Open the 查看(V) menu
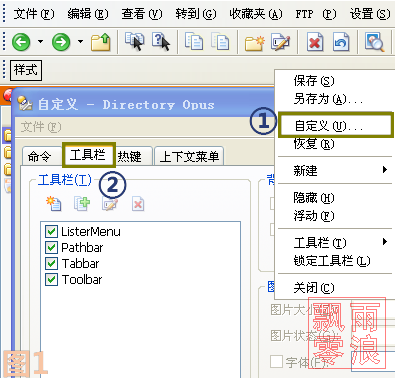 pyautogui.click(x=142, y=14)
